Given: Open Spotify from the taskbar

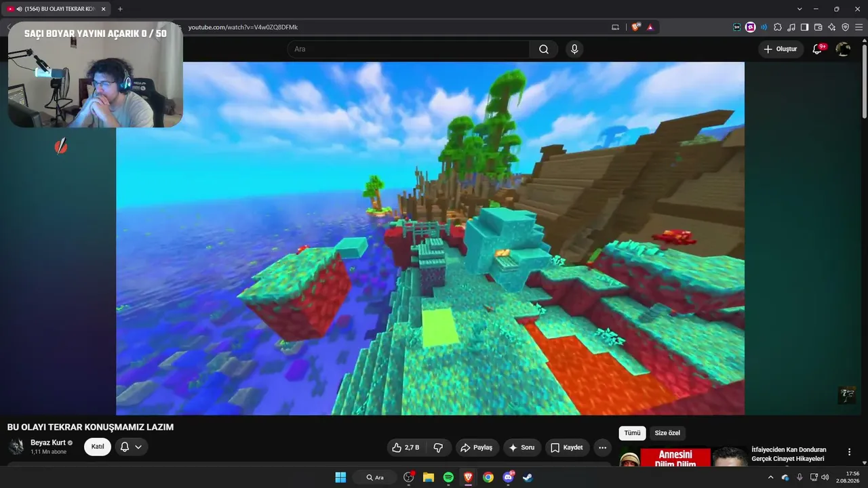Looking at the screenshot, I should point(448,477).
